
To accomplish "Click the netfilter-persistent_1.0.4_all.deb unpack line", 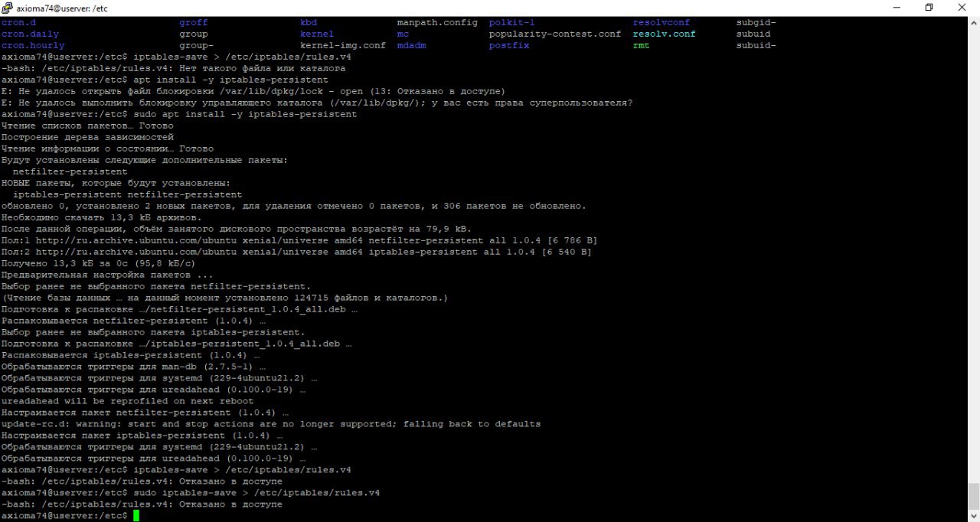I will 179,309.
